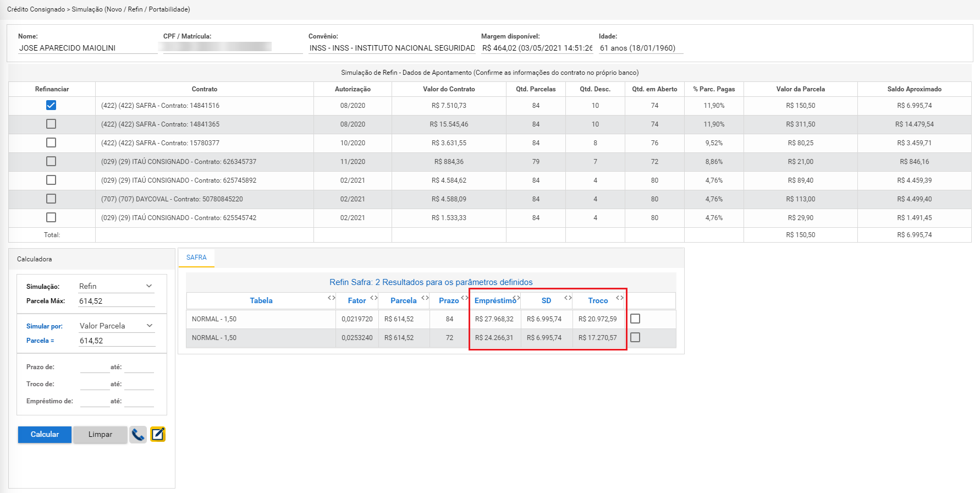Click the Calcular button
This screenshot has width=980, height=493.
pos(45,434)
